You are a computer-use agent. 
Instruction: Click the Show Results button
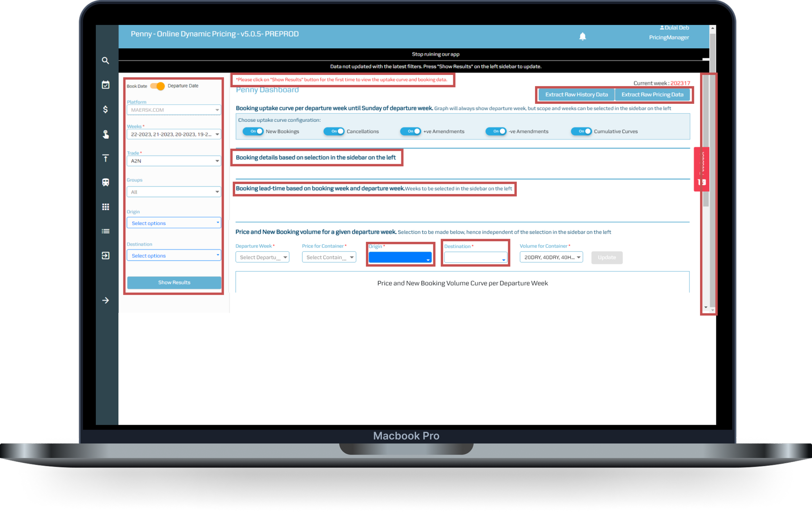pyautogui.click(x=174, y=283)
